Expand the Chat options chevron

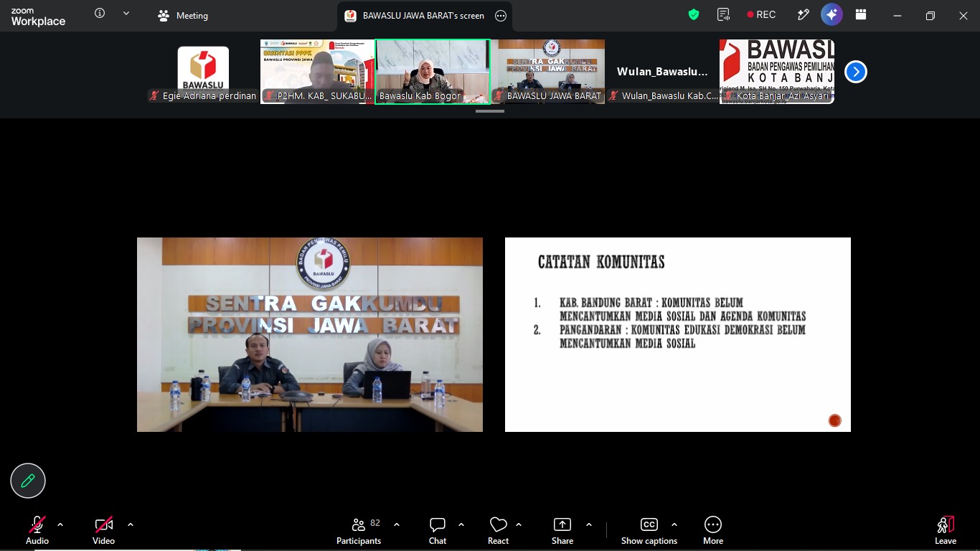(461, 524)
